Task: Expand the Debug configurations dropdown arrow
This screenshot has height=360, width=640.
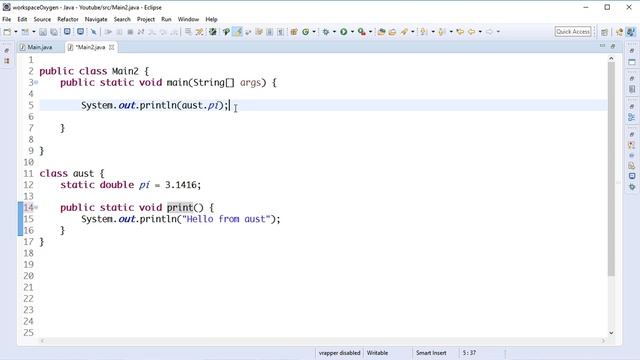Action: (x=334, y=32)
